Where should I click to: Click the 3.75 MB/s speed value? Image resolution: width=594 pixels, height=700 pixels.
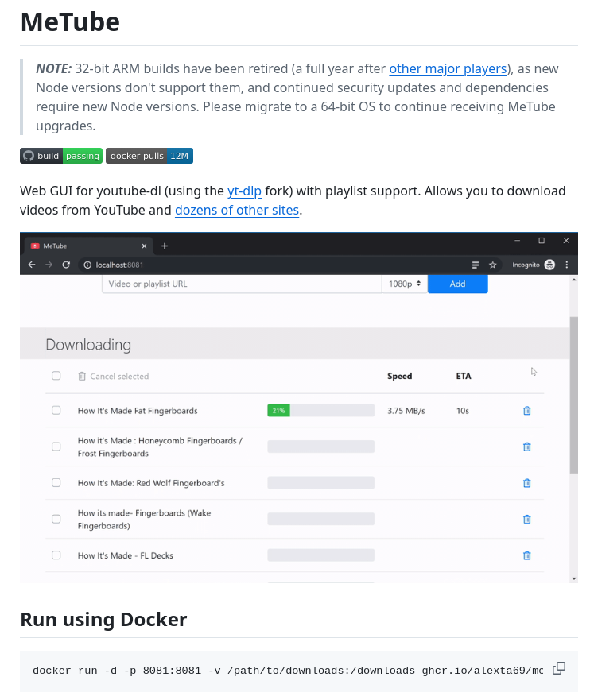[x=406, y=411]
